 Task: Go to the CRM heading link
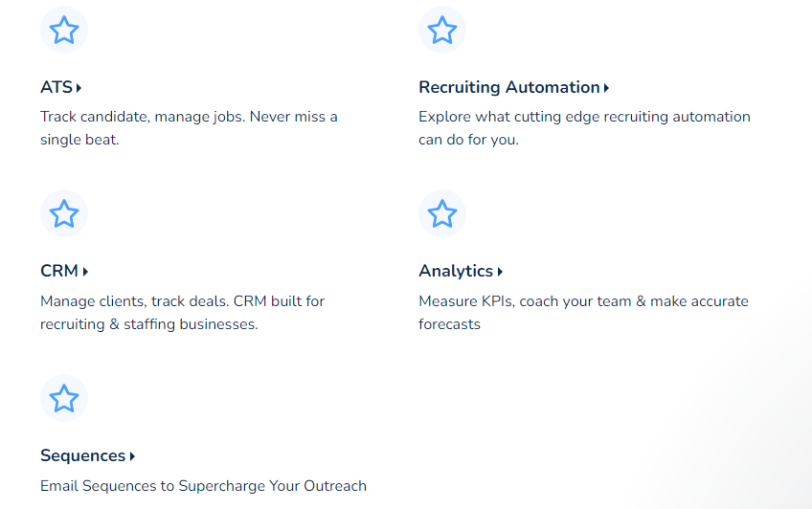(x=59, y=271)
